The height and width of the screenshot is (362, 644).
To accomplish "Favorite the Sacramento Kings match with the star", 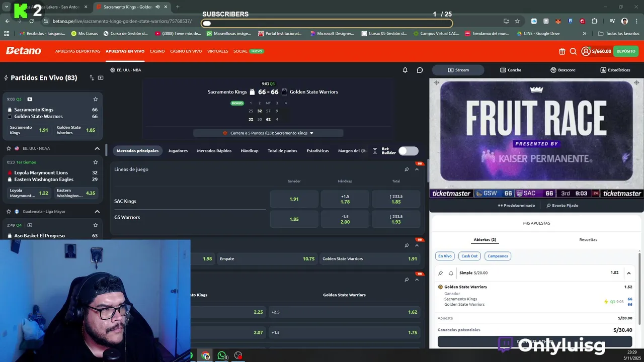I will click(x=95, y=99).
